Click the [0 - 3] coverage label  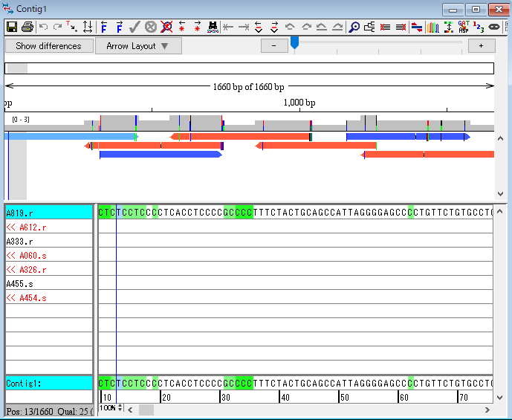coord(21,120)
